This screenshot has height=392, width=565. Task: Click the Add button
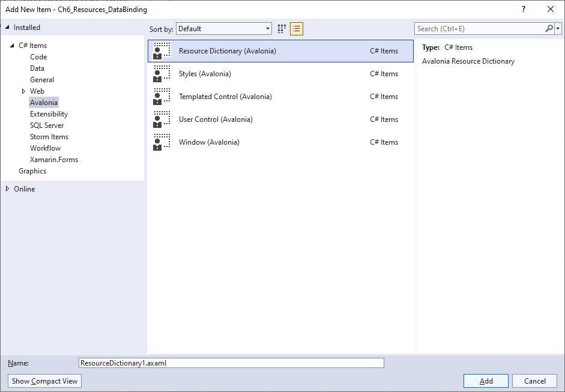coord(485,381)
